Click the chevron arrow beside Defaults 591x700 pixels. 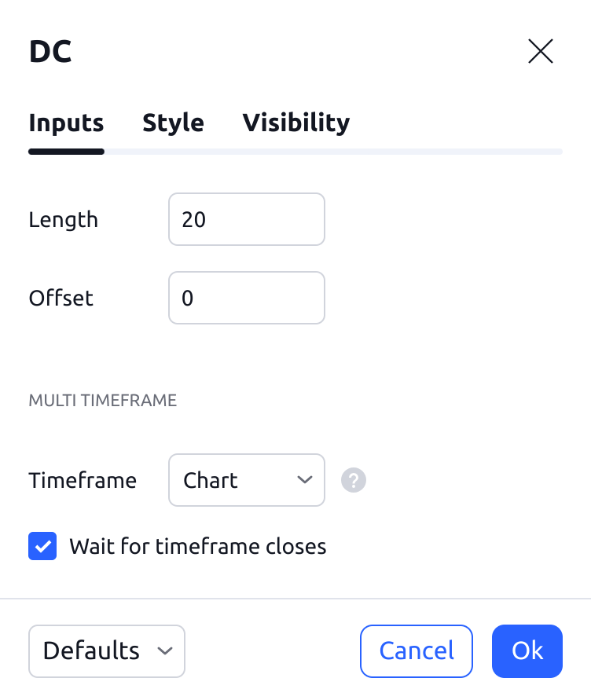tap(165, 651)
